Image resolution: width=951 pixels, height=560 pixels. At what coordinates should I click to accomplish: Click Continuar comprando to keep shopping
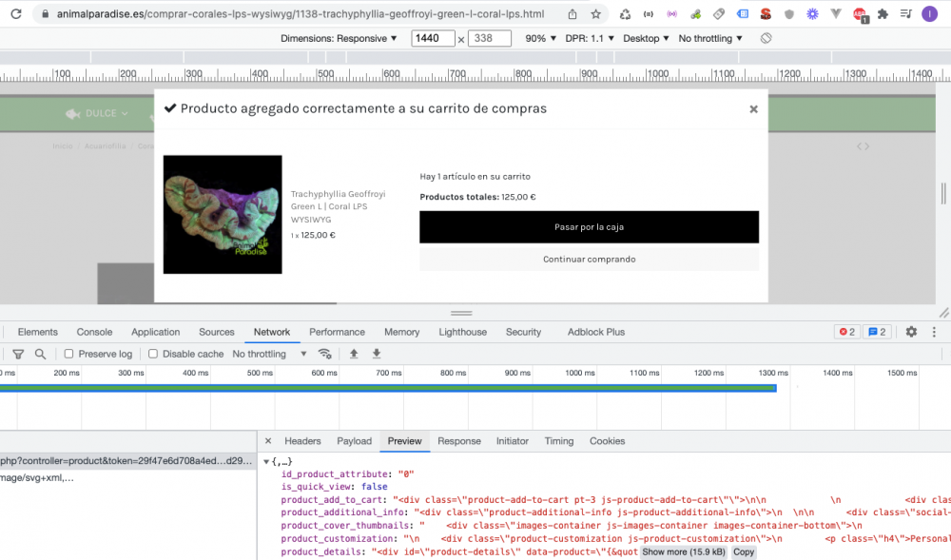coord(589,259)
